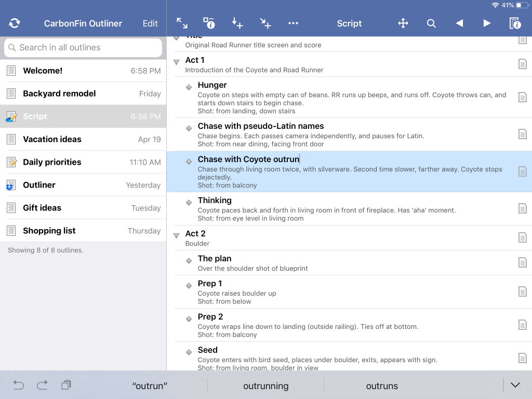Tap the Act 1 heading text
532x399 pixels.
tap(195, 60)
